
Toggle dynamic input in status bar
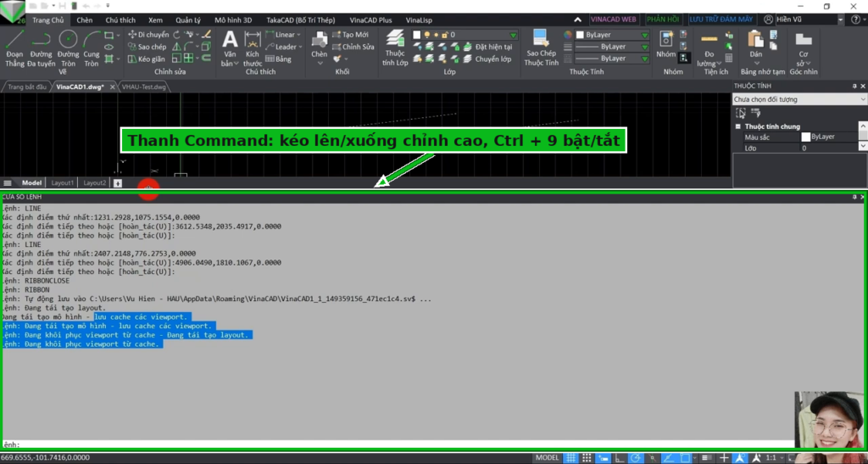[604, 458]
